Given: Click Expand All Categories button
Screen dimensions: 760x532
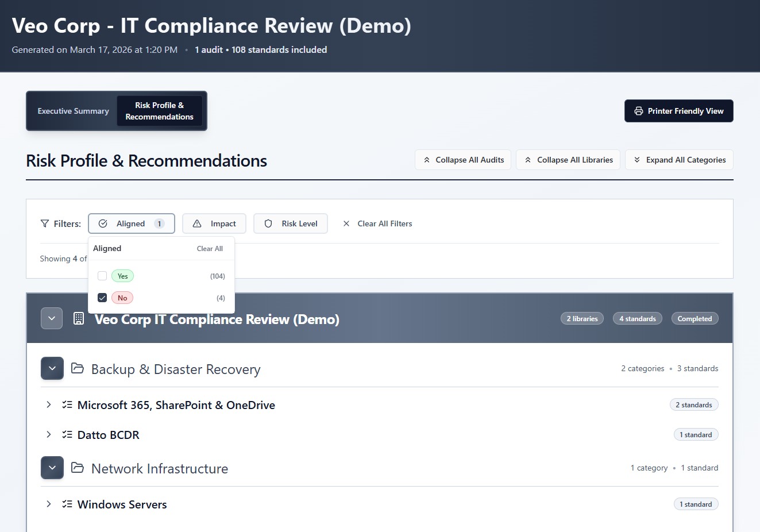Looking at the screenshot, I should click(680, 160).
